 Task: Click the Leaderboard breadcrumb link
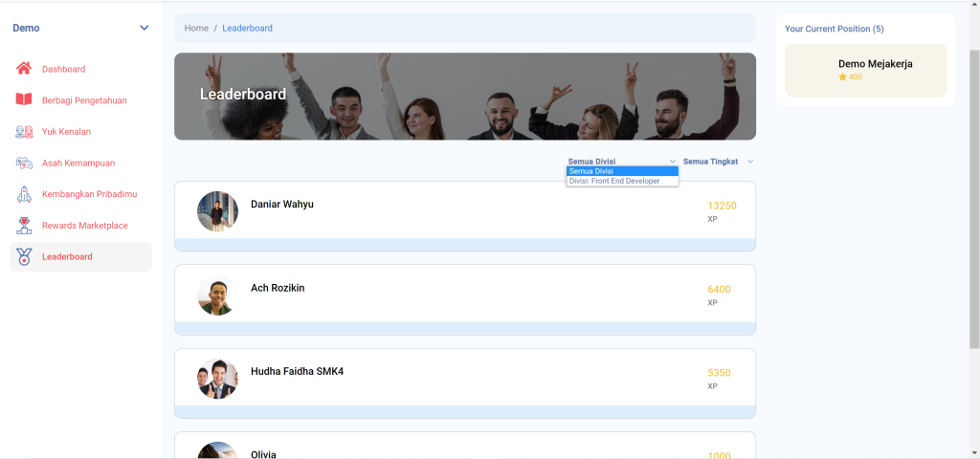(248, 28)
